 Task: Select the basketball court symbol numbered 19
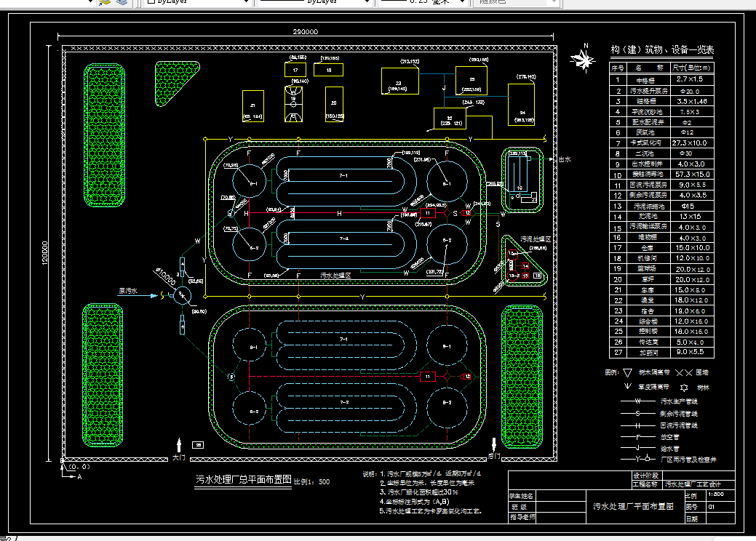coord(293,103)
